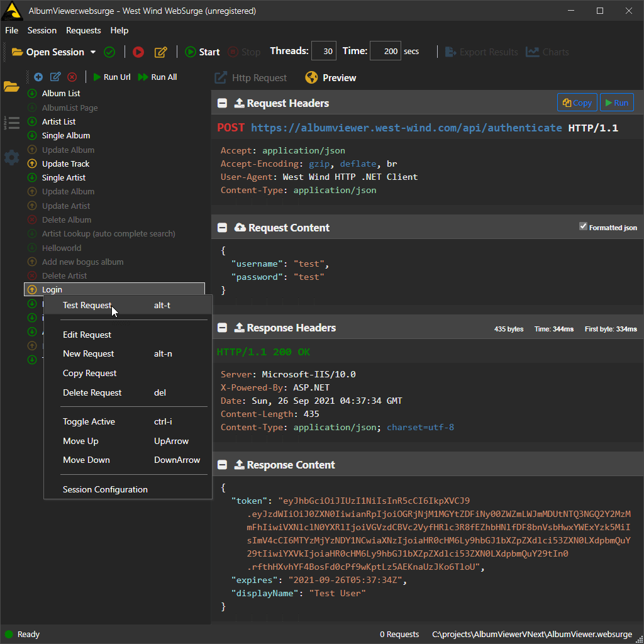
Task: Collapse the Request Headers section
Action: point(223,103)
